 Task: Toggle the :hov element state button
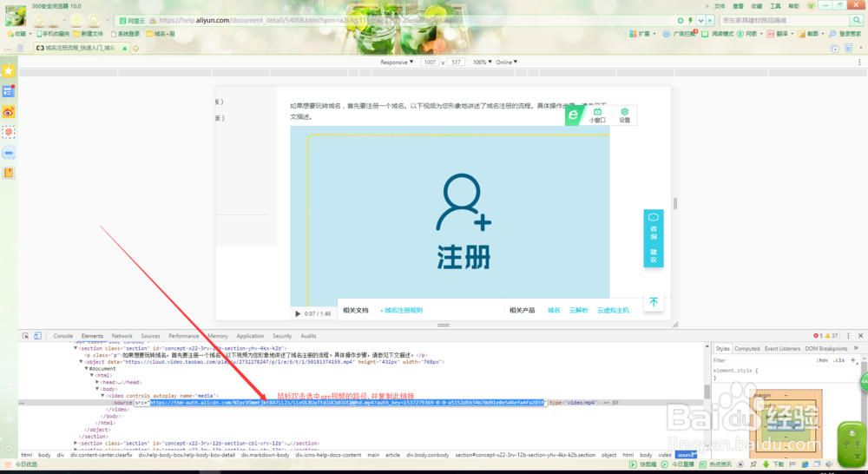tap(822, 360)
